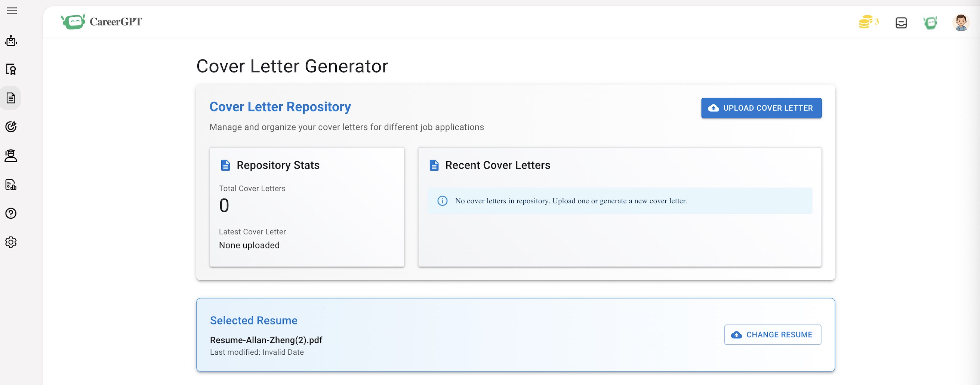Viewport: 980px width, 385px height.
Task: Click the Repository Stats info icon
Action: (225, 165)
